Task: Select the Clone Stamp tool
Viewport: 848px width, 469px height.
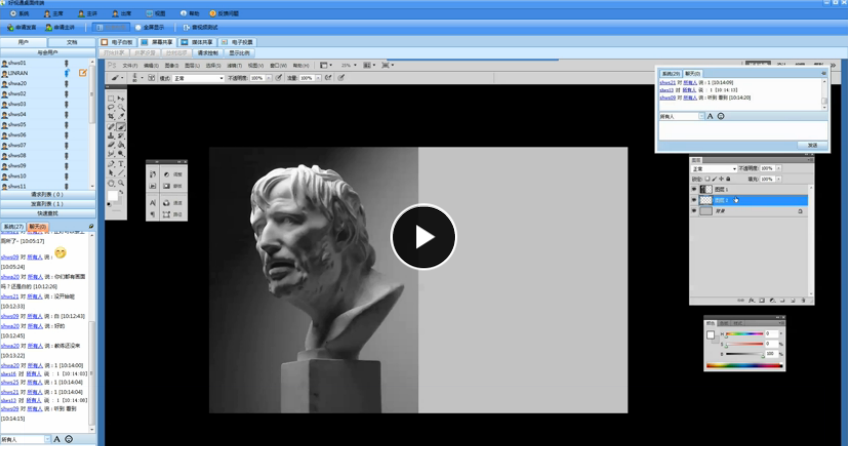Action: click(110, 136)
